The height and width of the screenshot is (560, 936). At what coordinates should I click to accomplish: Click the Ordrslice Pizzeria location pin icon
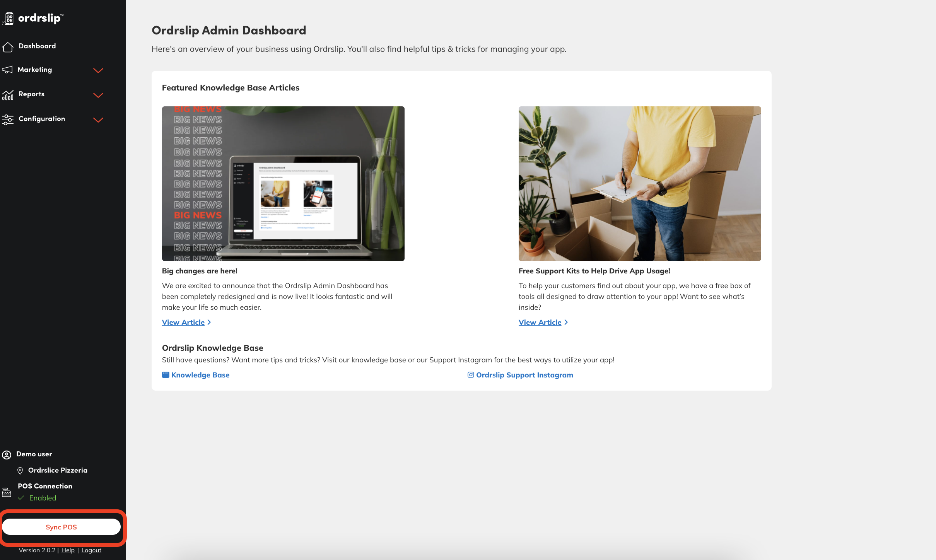20,471
